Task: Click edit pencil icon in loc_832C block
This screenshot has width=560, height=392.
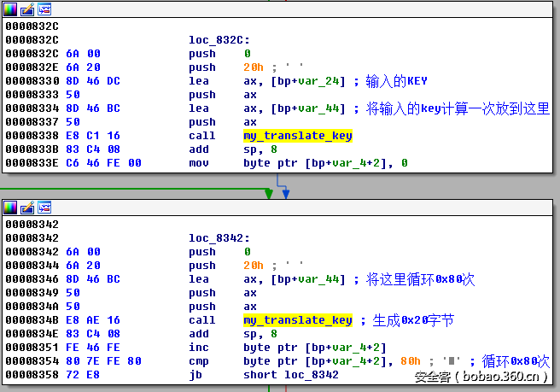Action: (x=26, y=9)
